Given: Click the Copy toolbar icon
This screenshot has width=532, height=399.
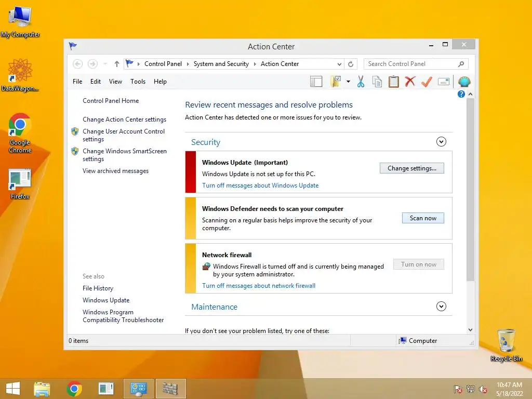Looking at the screenshot, I should point(377,82).
